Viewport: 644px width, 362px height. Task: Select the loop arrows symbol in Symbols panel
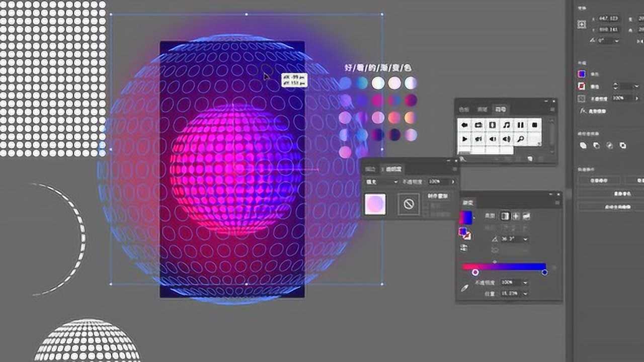point(478,125)
